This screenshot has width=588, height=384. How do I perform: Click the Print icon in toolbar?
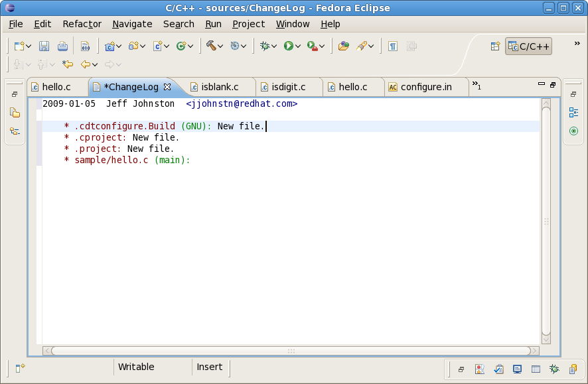click(x=62, y=46)
